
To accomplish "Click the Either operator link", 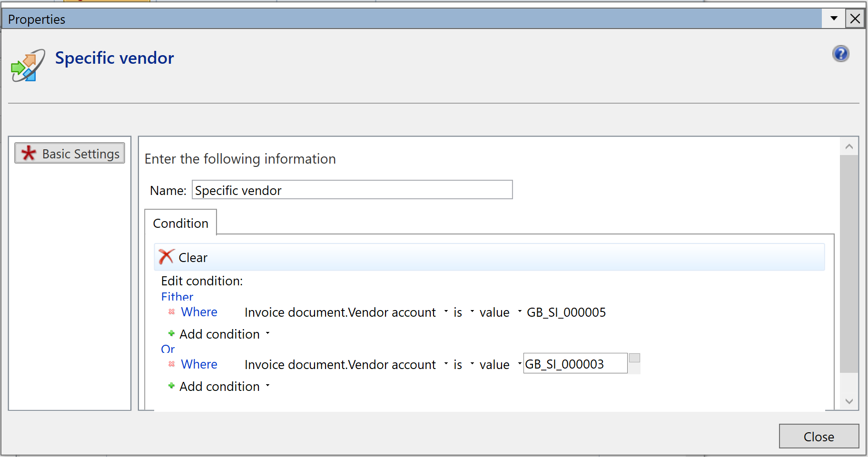I will click(x=177, y=297).
